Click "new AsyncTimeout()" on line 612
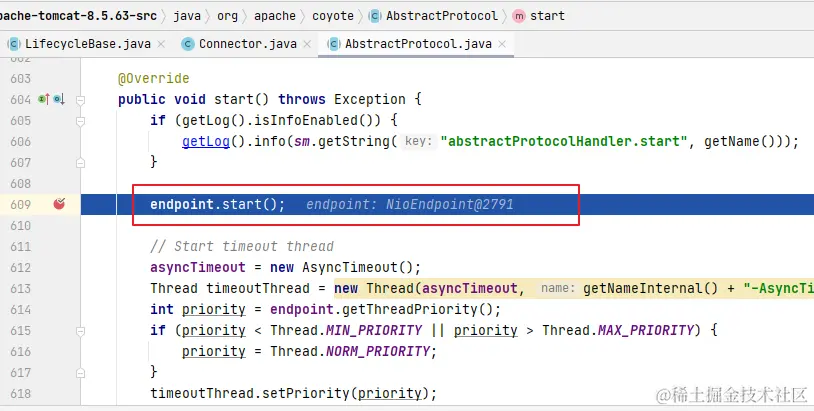814x411 pixels. 342,267
